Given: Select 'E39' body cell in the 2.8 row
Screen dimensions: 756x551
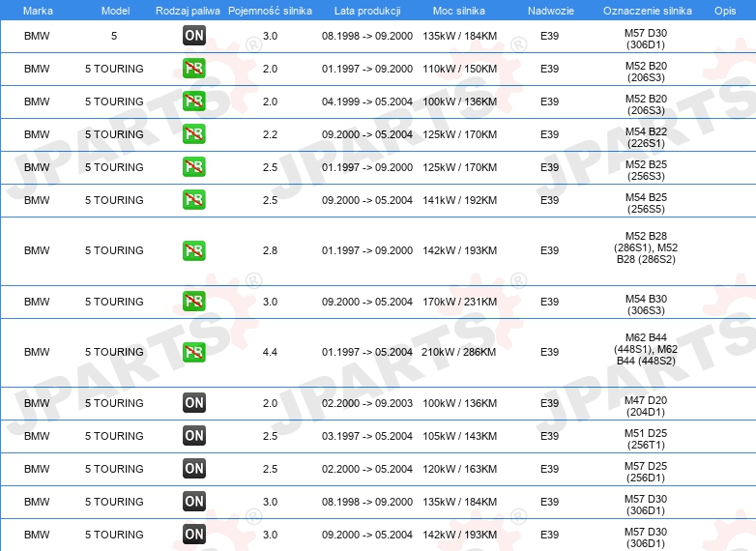Looking at the screenshot, I should pyautogui.click(x=550, y=250).
